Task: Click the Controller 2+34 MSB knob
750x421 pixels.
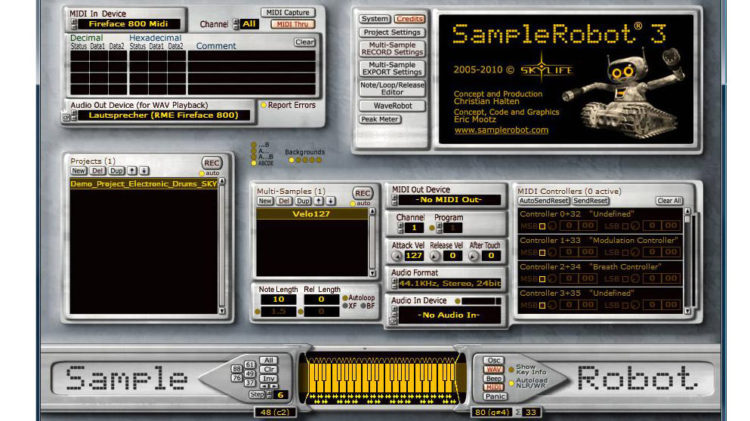Action: pos(552,278)
